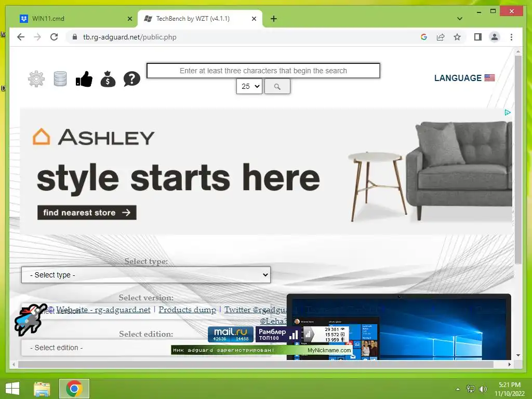Viewport: 532px width, 399px height.
Task: Show hidden tray icons arrow
Action: pyautogui.click(x=458, y=389)
